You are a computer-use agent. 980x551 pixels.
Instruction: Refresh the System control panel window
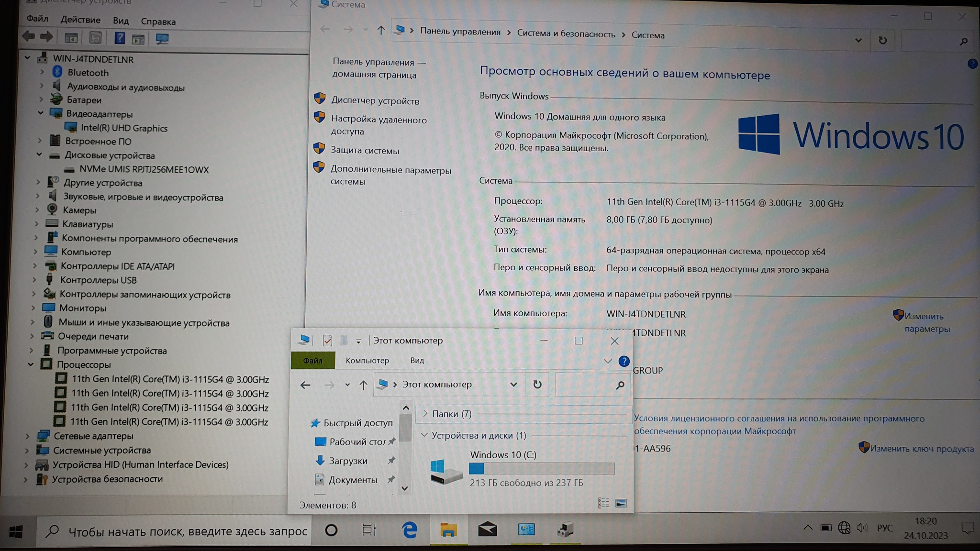pos(882,41)
